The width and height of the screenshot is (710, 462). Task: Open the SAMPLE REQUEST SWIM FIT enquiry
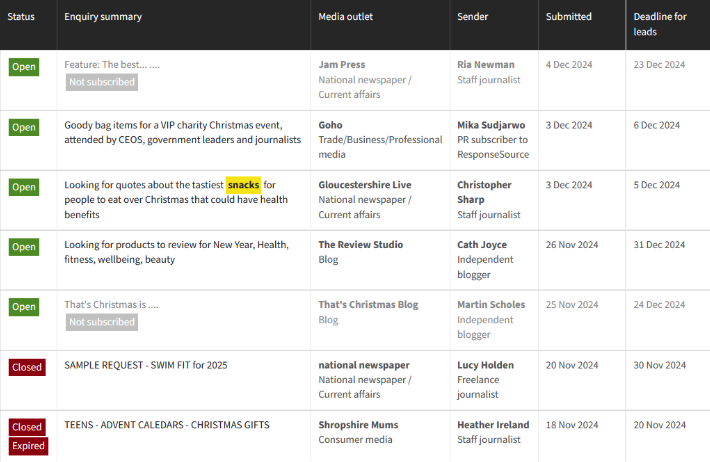146,365
